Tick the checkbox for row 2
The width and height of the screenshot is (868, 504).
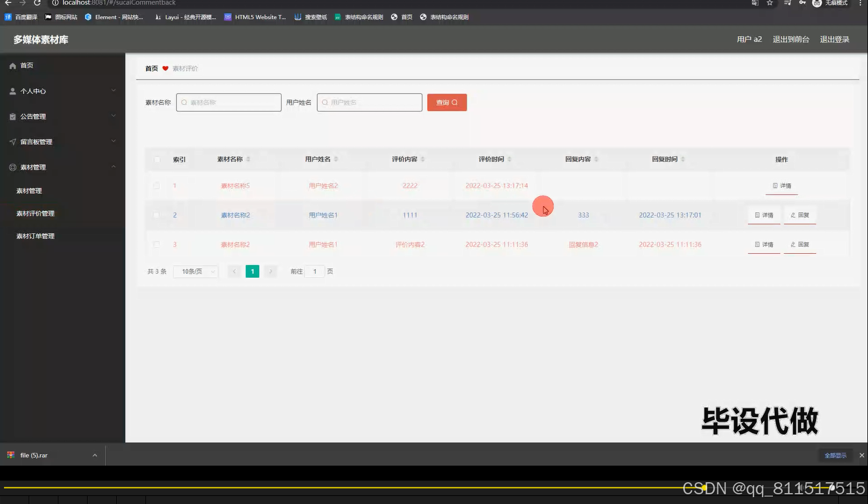pos(156,215)
